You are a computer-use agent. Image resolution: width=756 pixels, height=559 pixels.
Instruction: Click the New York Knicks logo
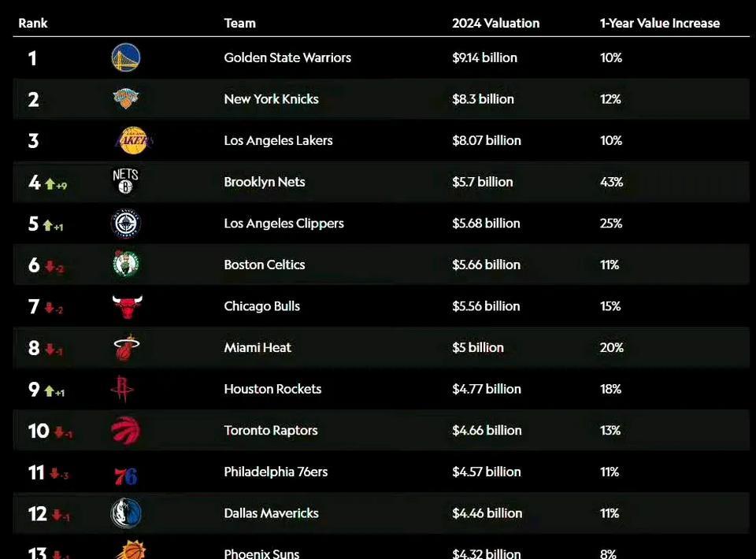(x=125, y=98)
